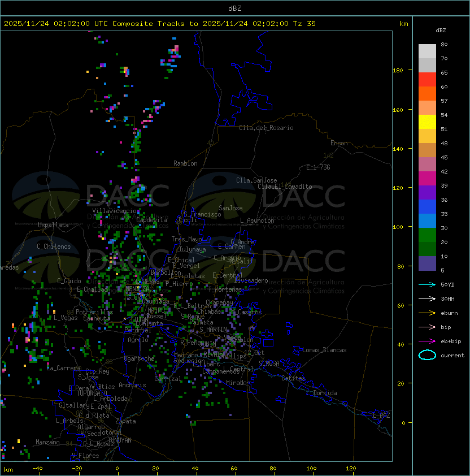Click the 'Tres_Mayo' map label
Viewport: 470px width, 476px height.
click(x=186, y=239)
